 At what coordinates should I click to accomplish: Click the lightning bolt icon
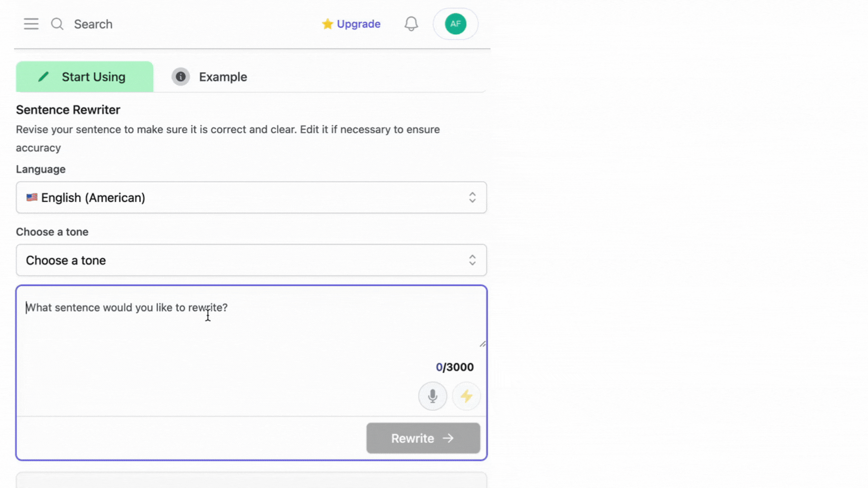[x=466, y=396]
